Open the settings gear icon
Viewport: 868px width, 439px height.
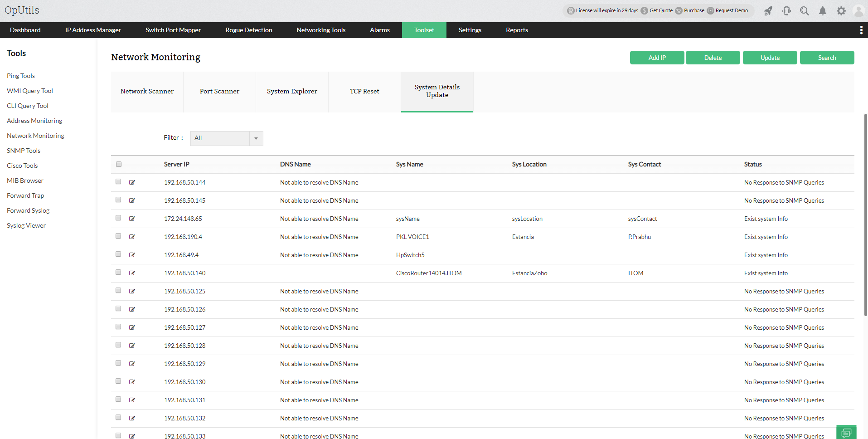[x=841, y=11]
